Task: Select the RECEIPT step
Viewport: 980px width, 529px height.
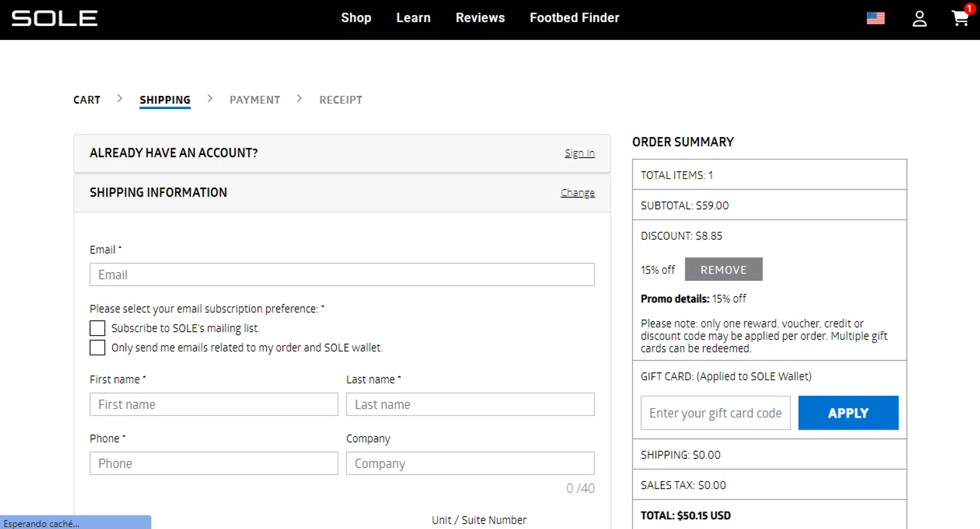Action: click(x=340, y=100)
